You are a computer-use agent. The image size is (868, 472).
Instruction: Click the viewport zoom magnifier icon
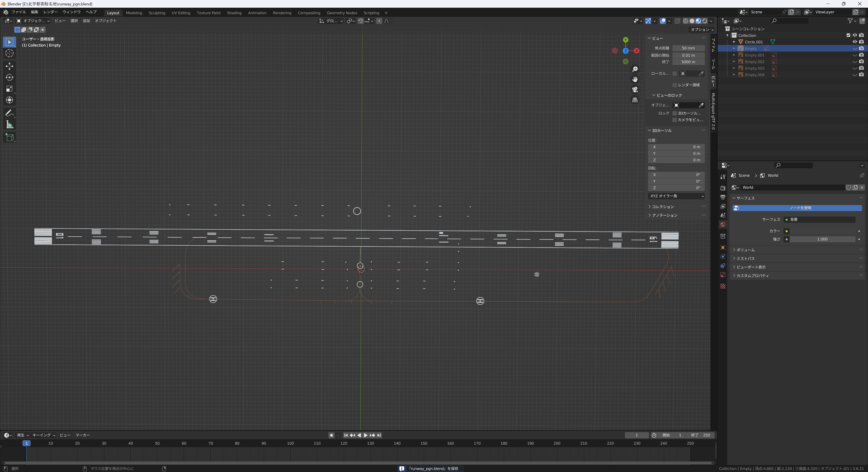[635, 69]
